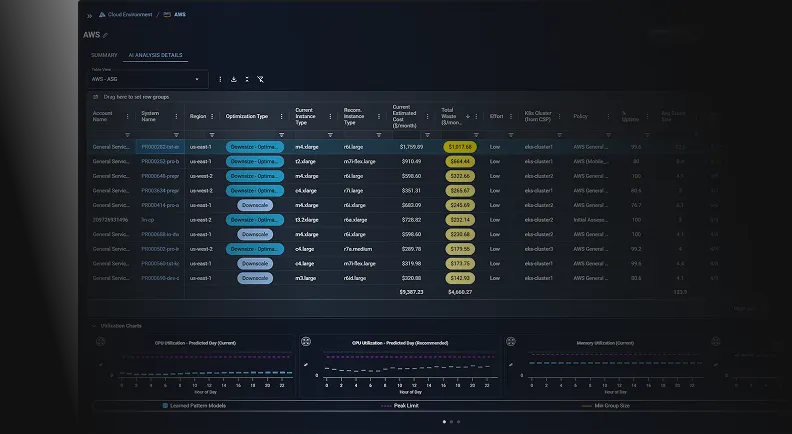Screen dimensions: 792x434
Task: Sort by Region column header
Action: [x=198, y=117]
